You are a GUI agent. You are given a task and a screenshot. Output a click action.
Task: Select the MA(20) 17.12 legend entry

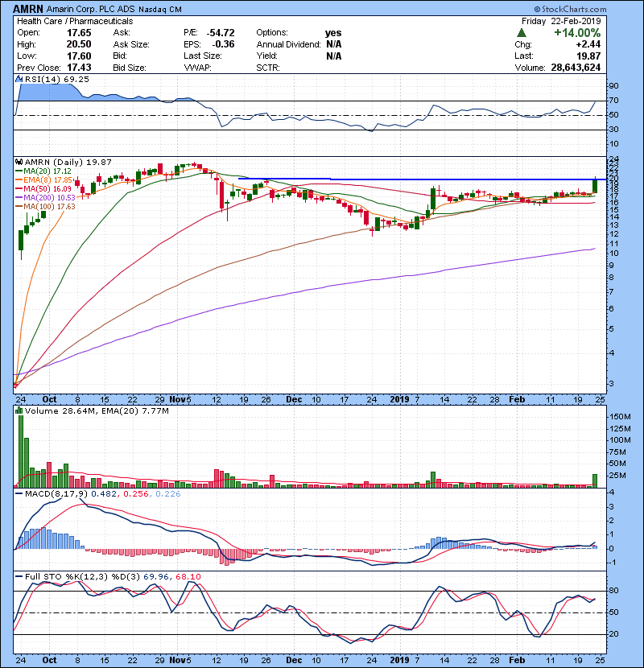coord(43,171)
